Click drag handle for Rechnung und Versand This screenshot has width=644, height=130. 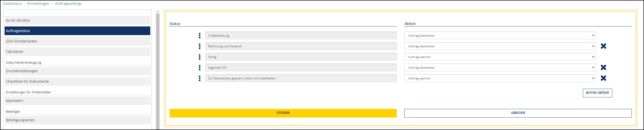tap(200, 46)
